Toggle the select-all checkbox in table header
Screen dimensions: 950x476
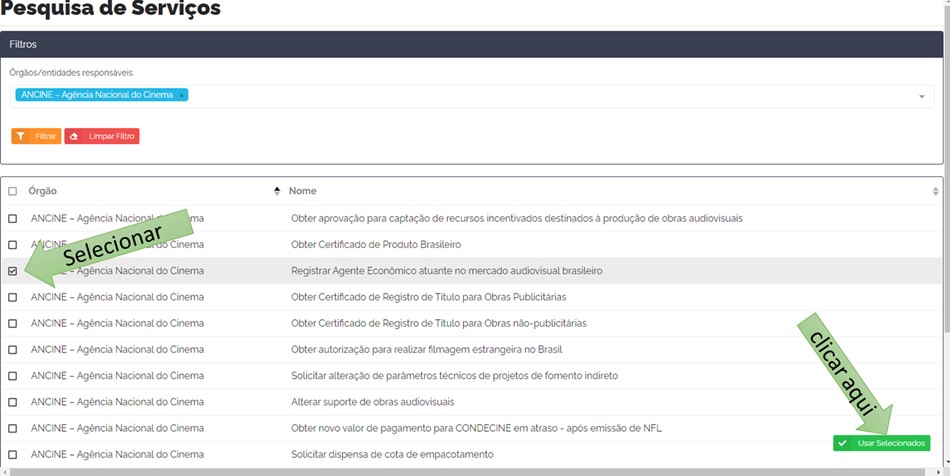[x=13, y=191]
